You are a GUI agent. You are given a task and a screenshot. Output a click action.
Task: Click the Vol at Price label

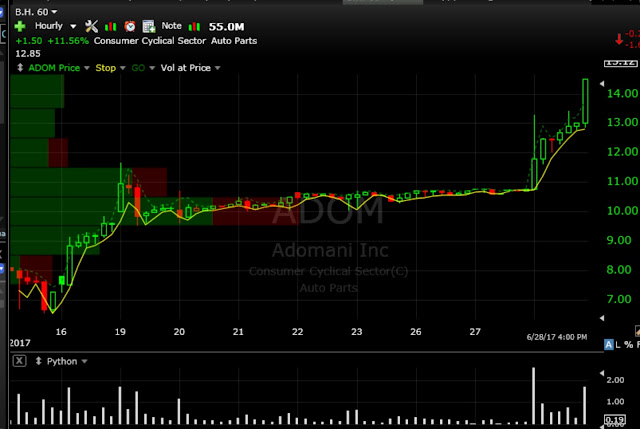(x=186, y=68)
